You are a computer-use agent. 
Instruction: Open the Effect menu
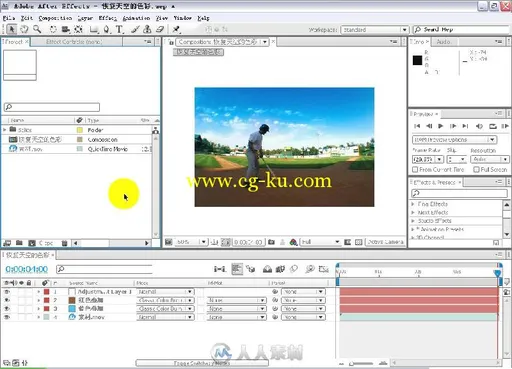coord(107,18)
